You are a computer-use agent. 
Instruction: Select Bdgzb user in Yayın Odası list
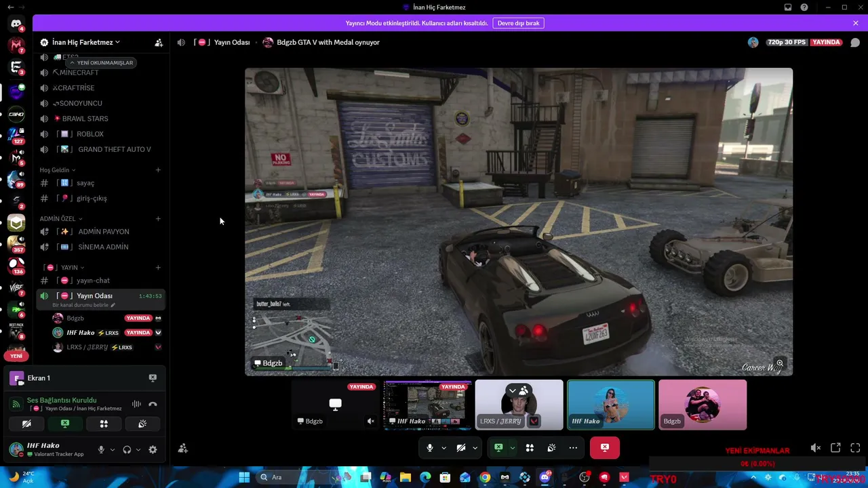pos(107,318)
